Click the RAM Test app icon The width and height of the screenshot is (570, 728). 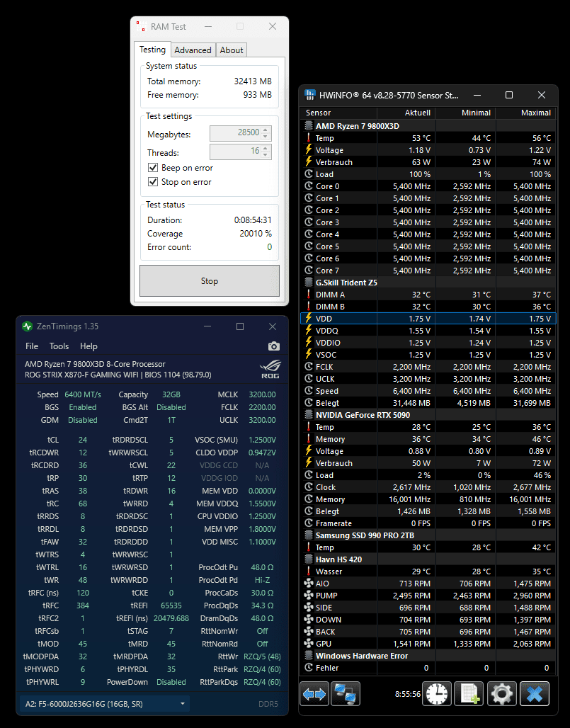point(141,26)
